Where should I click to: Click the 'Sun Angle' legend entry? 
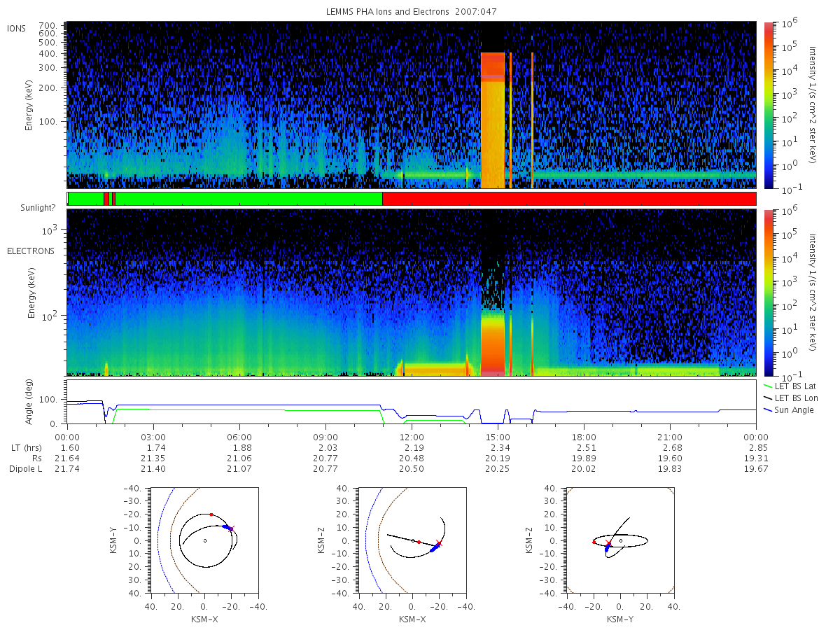(x=790, y=409)
